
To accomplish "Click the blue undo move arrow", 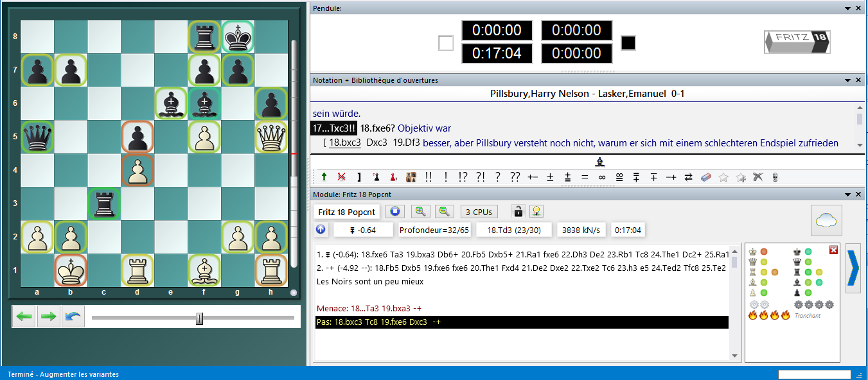I will coord(73,317).
